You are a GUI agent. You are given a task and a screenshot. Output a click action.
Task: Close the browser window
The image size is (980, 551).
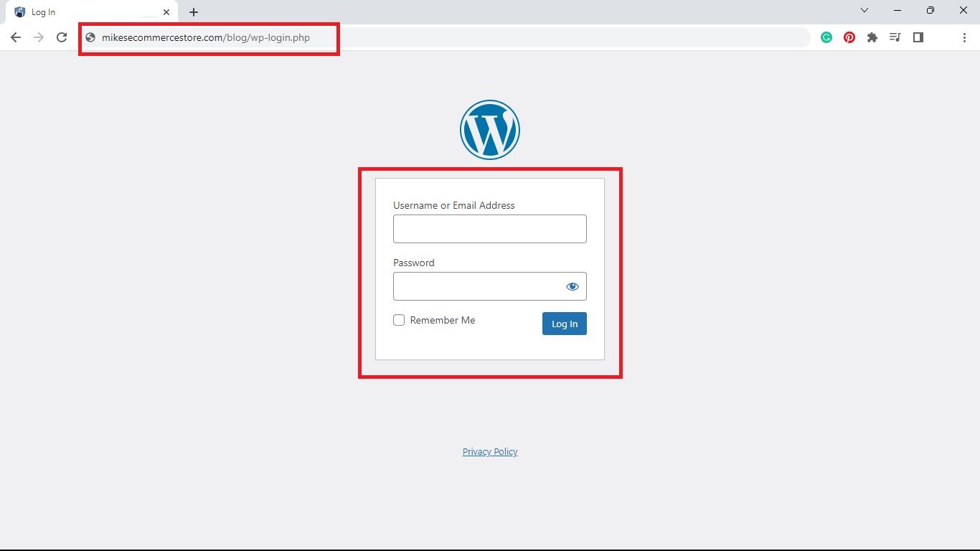click(x=963, y=10)
